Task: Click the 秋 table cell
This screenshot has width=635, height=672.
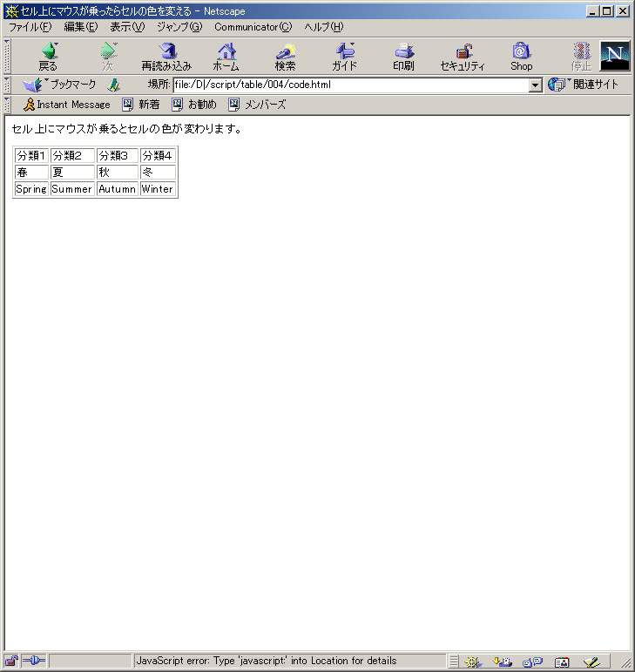Action: click(118, 173)
